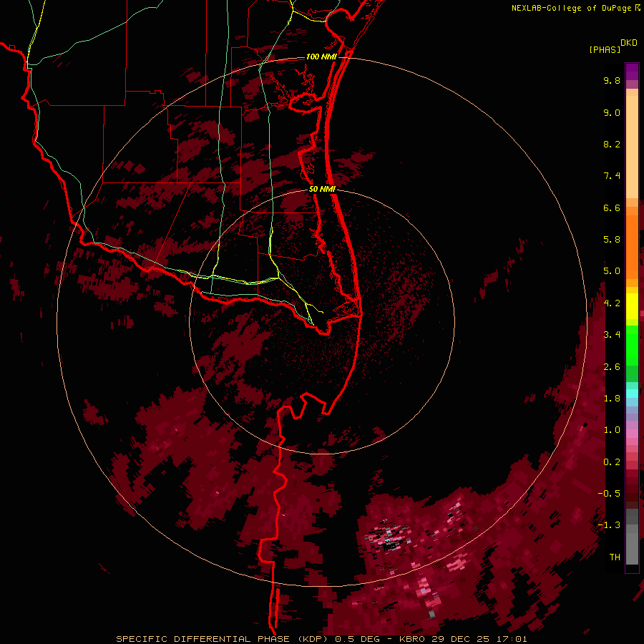Image resolution: width=644 pixels, height=644 pixels.
Task: Select the 4.2 value on the scale
Action: tap(612, 303)
